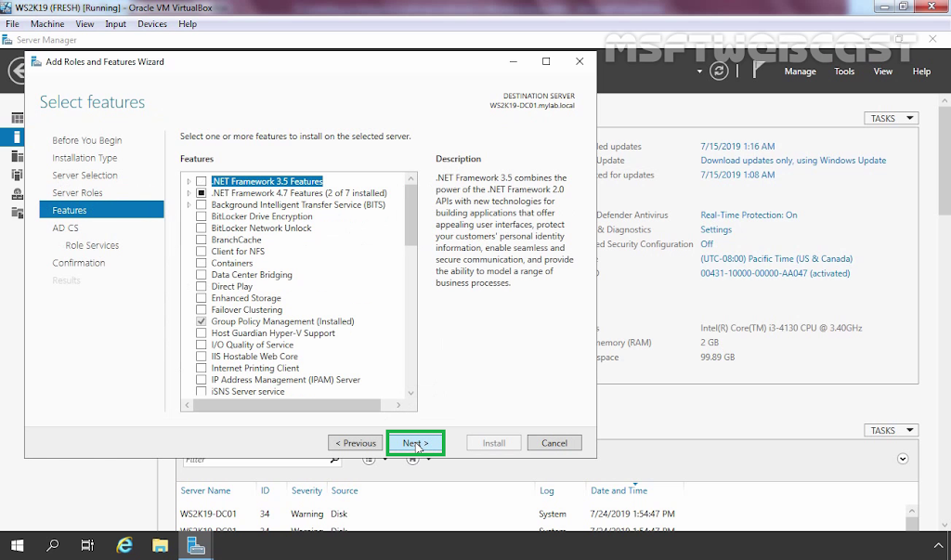
Task: Open the Dashboard icon in Server Manager sidebar
Action: 17,118
